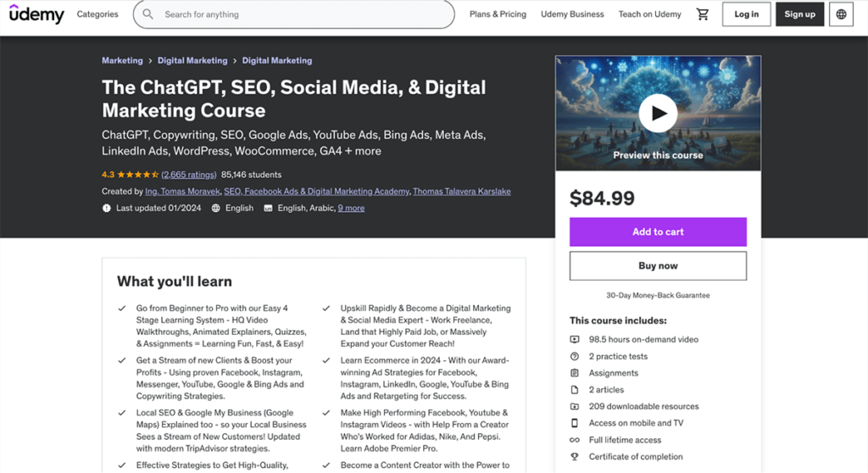Click the infinity icon beside Full lifetime access
This screenshot has height=473, width=868.
click(575, 440)
